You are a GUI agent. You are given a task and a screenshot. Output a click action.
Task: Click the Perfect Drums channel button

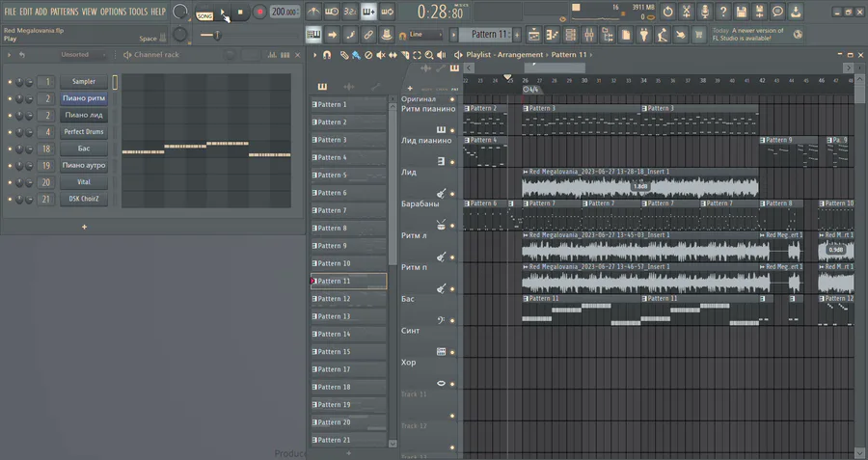[x=84, y=132]
